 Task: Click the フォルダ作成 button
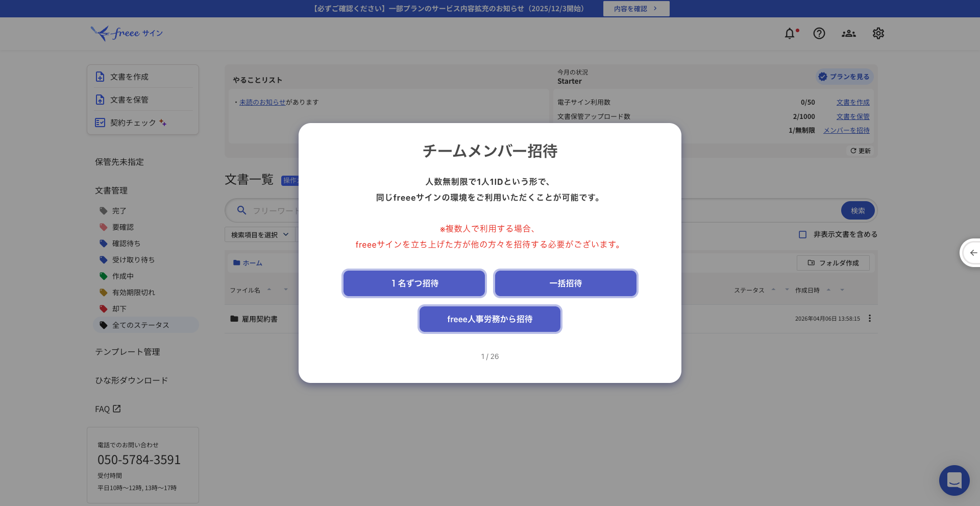(833, 263)
